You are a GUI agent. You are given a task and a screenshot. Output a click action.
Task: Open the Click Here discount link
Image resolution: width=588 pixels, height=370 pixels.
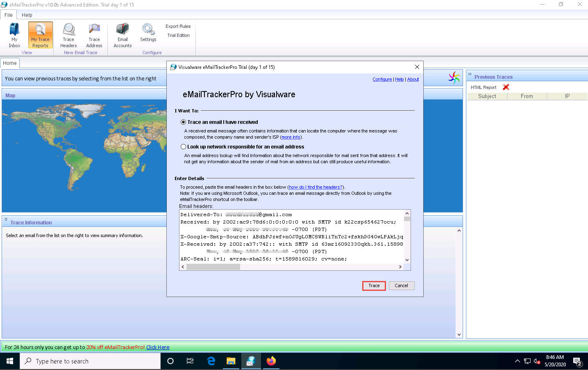158,347
